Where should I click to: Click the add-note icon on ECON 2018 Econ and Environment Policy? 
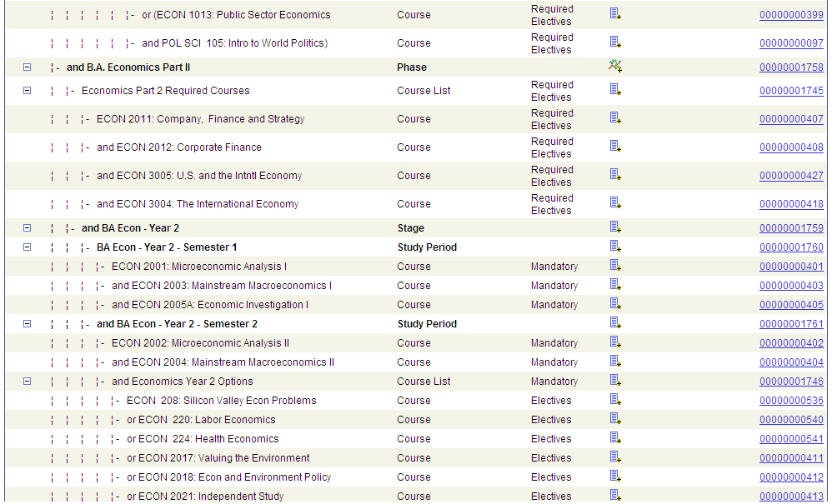[614, 477]
